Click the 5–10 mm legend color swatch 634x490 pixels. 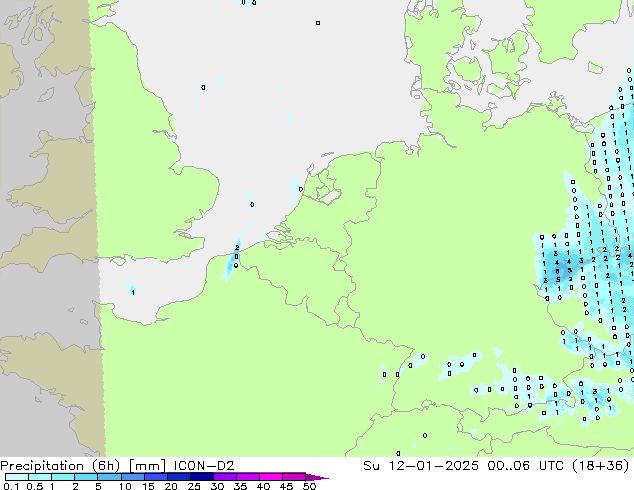109,477
